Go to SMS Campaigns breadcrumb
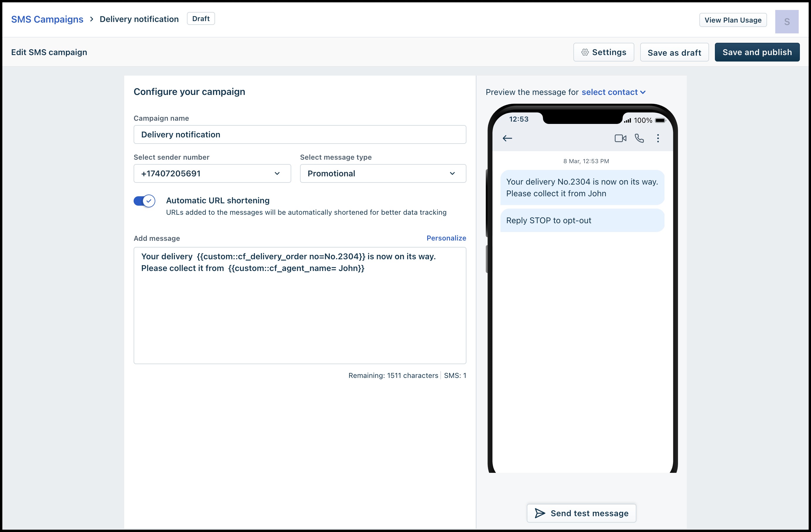The height and width of the screenshot is (532, 811). 47,19
